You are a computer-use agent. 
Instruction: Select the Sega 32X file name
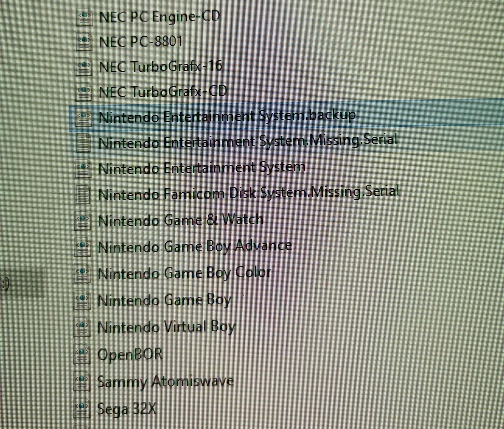(x=127, y=409)
